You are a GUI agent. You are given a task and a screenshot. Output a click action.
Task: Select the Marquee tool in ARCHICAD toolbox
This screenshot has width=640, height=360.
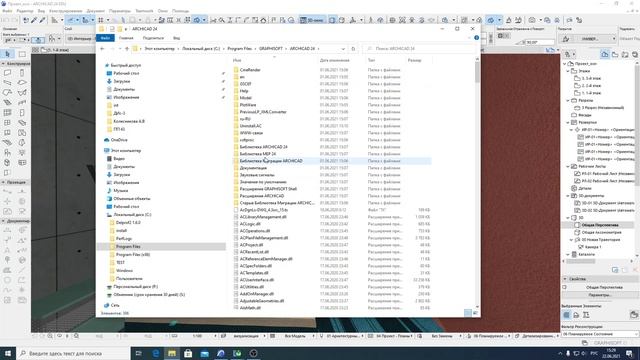22,54
